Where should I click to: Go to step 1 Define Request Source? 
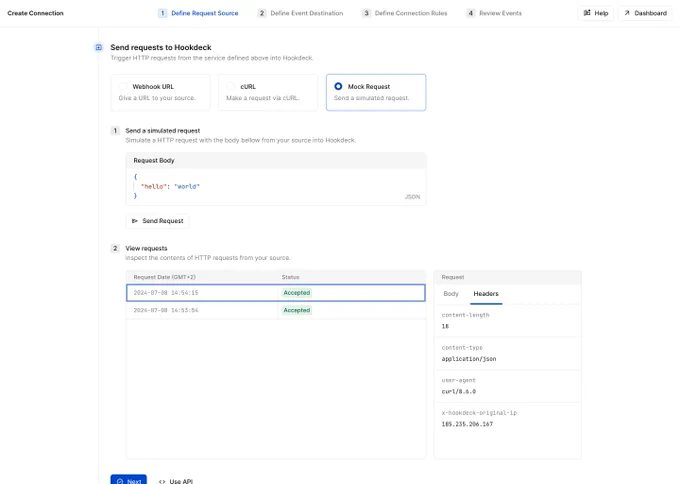pyautogui.click(x=198, y=13)
